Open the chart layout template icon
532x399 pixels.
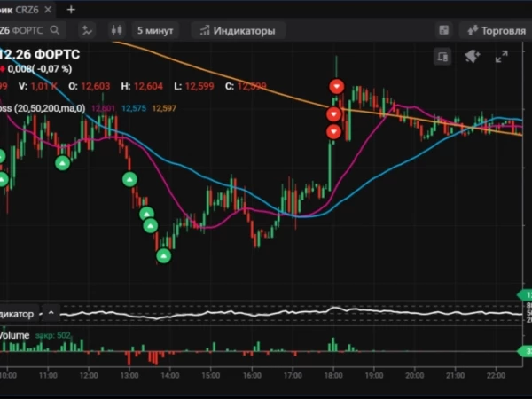point(444,30)
